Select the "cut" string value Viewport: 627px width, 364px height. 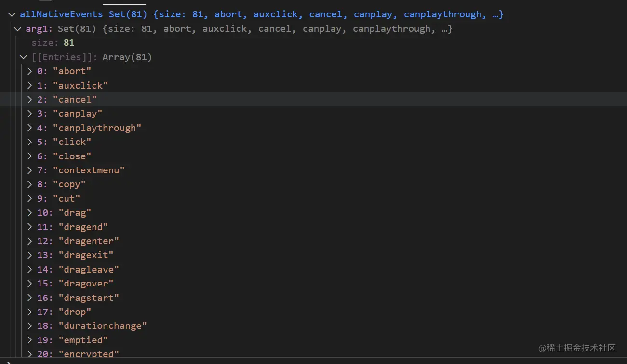67,199
